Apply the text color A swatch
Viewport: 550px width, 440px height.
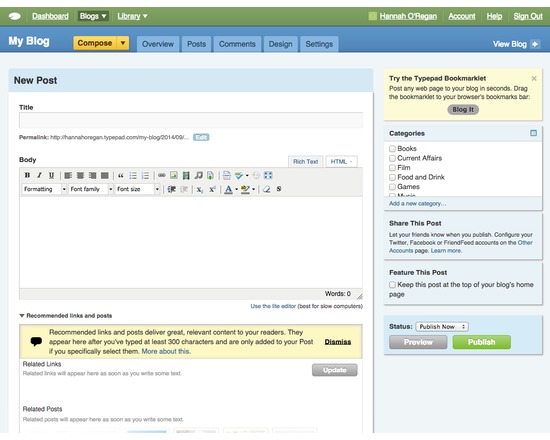coord(228,189)
